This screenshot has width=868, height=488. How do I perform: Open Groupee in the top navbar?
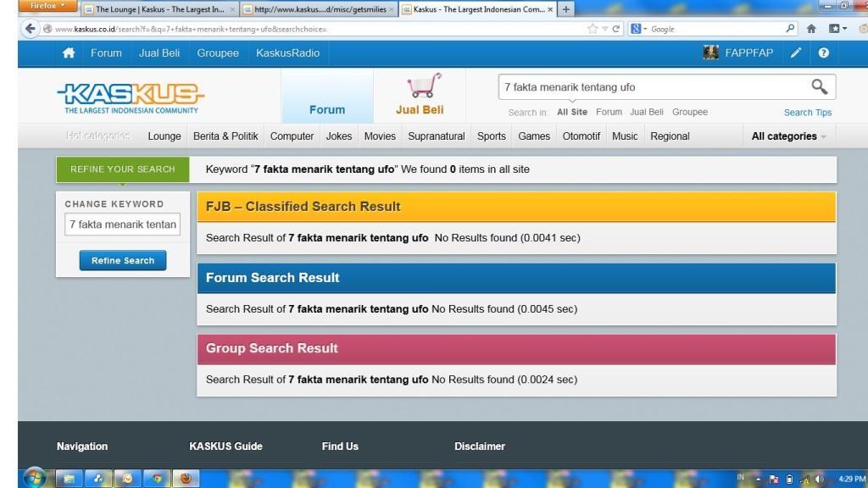coord(218,53)
